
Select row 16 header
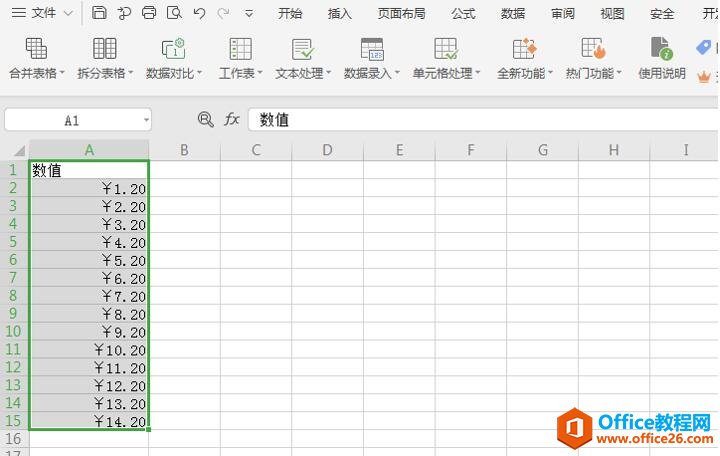pos(14,439)
